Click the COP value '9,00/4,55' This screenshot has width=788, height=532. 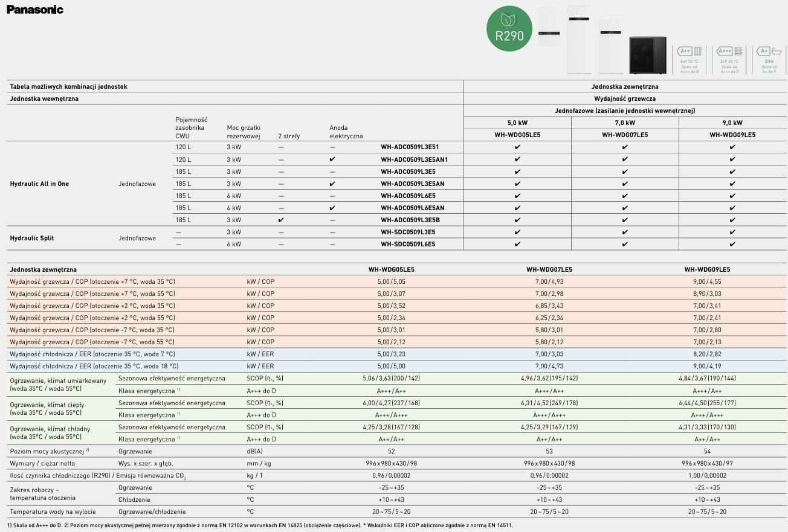click(707, 281)
